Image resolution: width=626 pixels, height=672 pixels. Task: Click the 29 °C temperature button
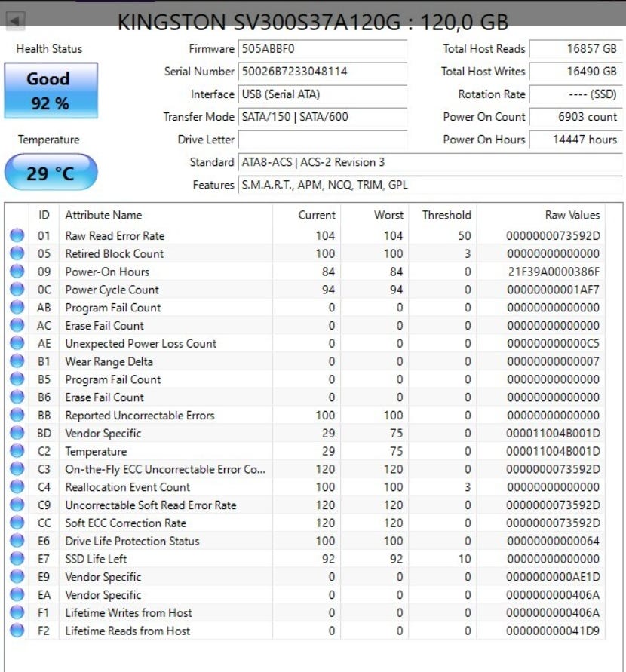[51, 172]
